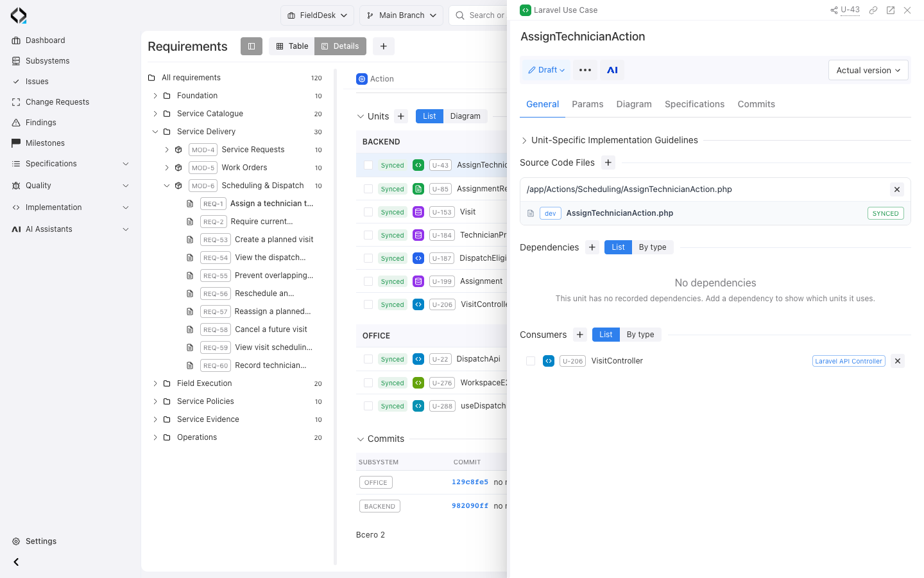Select REQ-53 Create a planned visit
The height and width of the screenshot is (578, 924).
[x=257, y=240]
